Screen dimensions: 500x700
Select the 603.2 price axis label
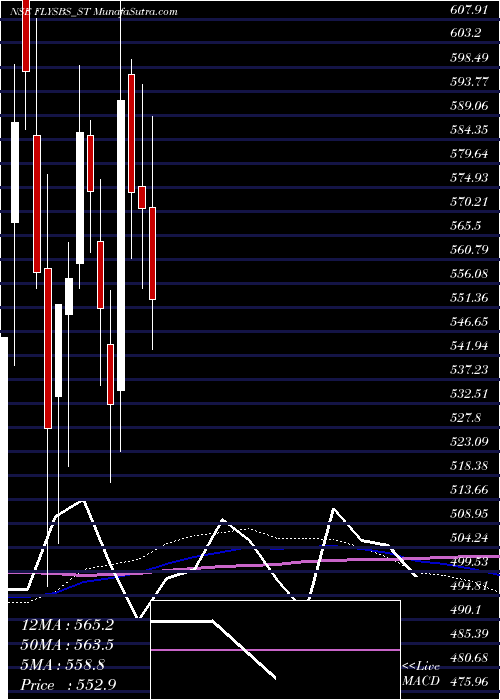(x=466, y=33)
